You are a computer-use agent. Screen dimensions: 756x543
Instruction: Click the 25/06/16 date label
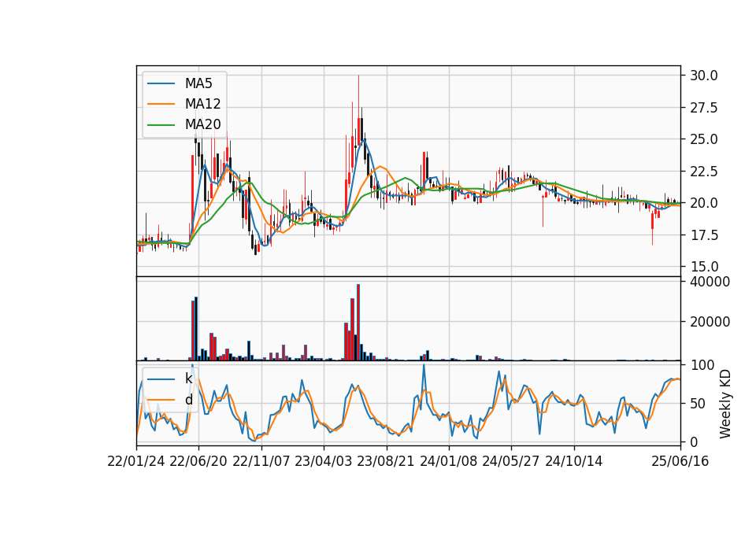[x=680, y=462]
